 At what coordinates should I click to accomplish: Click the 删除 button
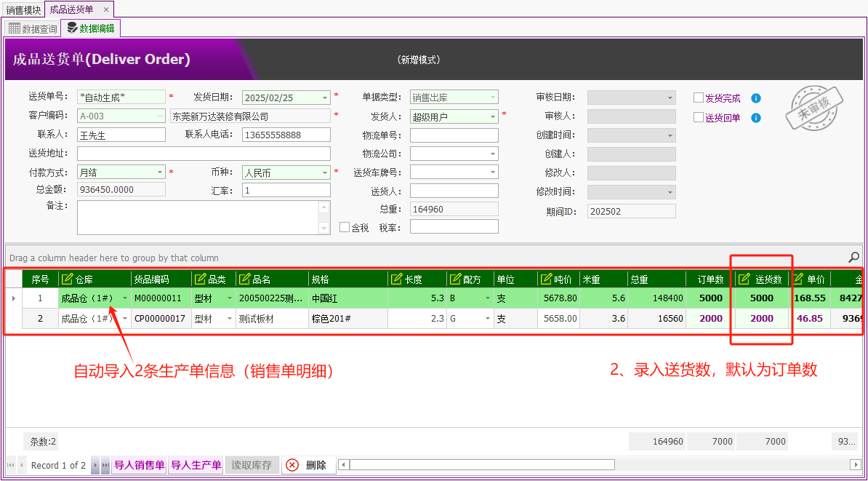point(309,465)
